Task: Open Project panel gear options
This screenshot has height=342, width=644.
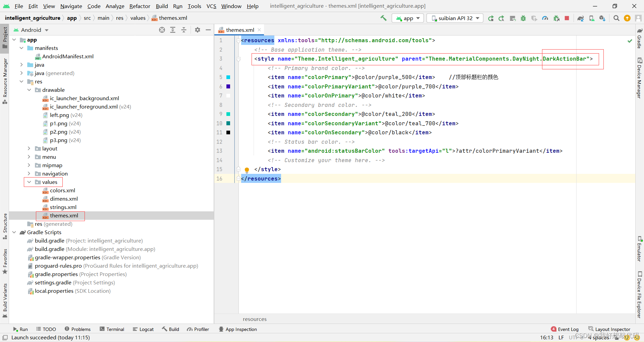Action: point(198,30)
